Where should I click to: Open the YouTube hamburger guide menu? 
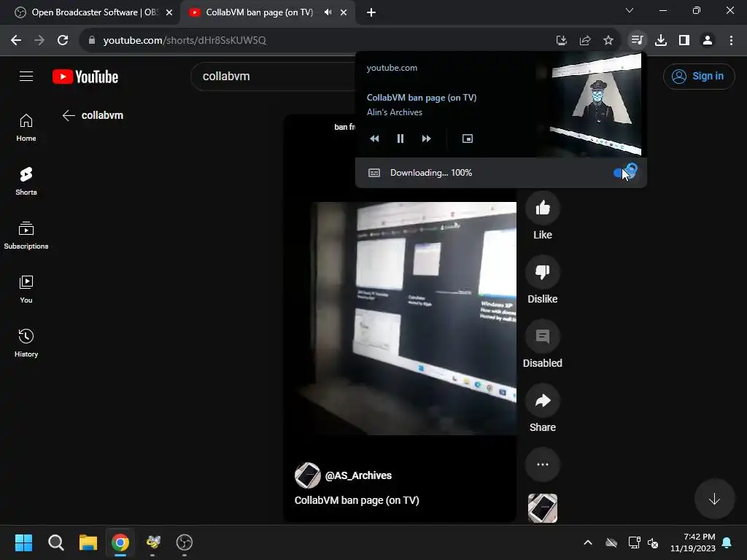[x=26, y=76]
